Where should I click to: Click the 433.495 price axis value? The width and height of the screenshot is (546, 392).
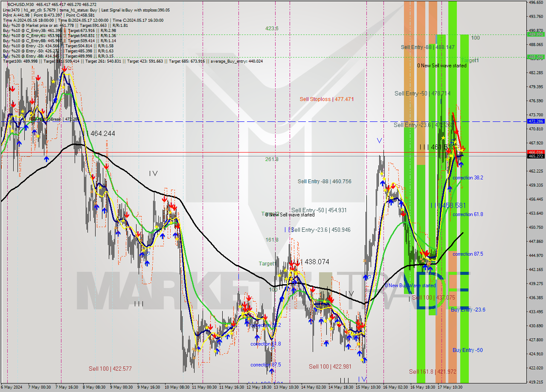tap(536, 311)
